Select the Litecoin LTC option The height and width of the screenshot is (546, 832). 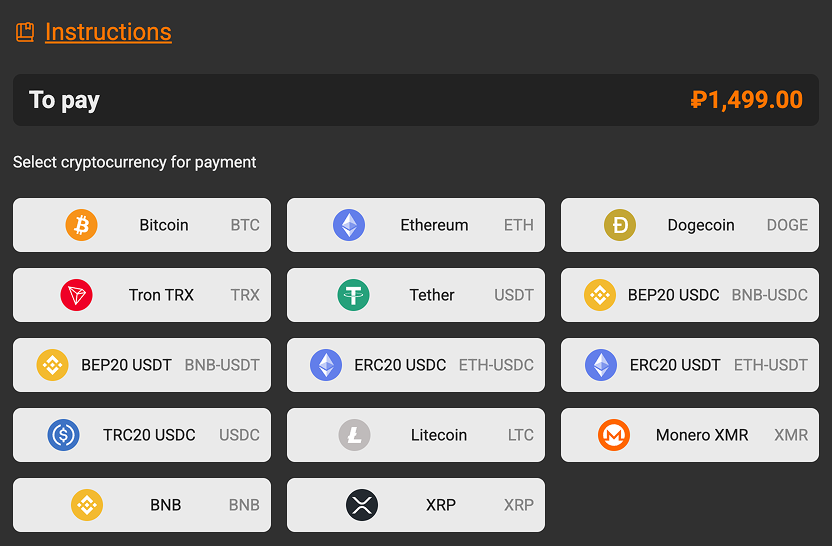click(x=415, y=435)
